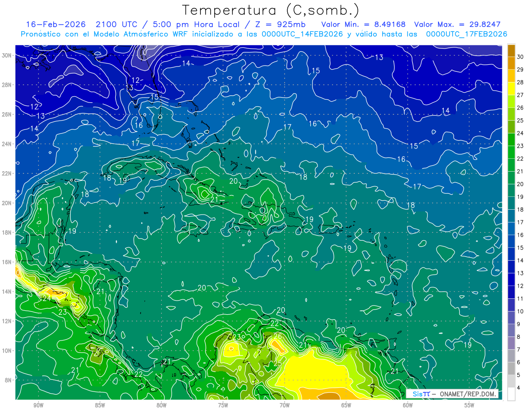Click the 28N latitude axis label
This screenshot has height=411, width=532.
coord(8,85)
